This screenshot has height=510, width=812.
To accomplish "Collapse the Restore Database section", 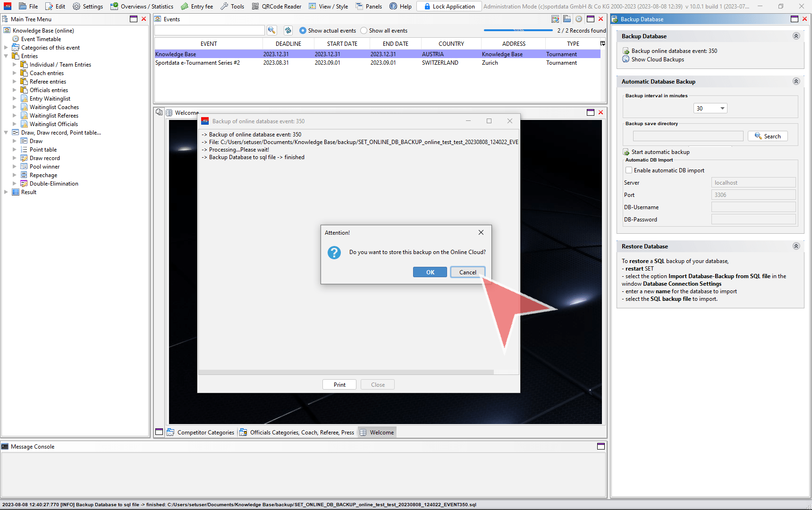I will 796,246.
